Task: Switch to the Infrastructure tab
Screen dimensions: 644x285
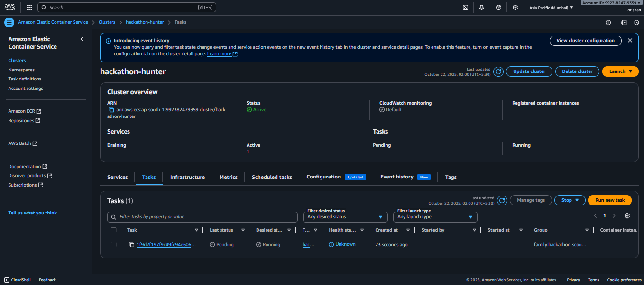Action: tap(187, 177)
